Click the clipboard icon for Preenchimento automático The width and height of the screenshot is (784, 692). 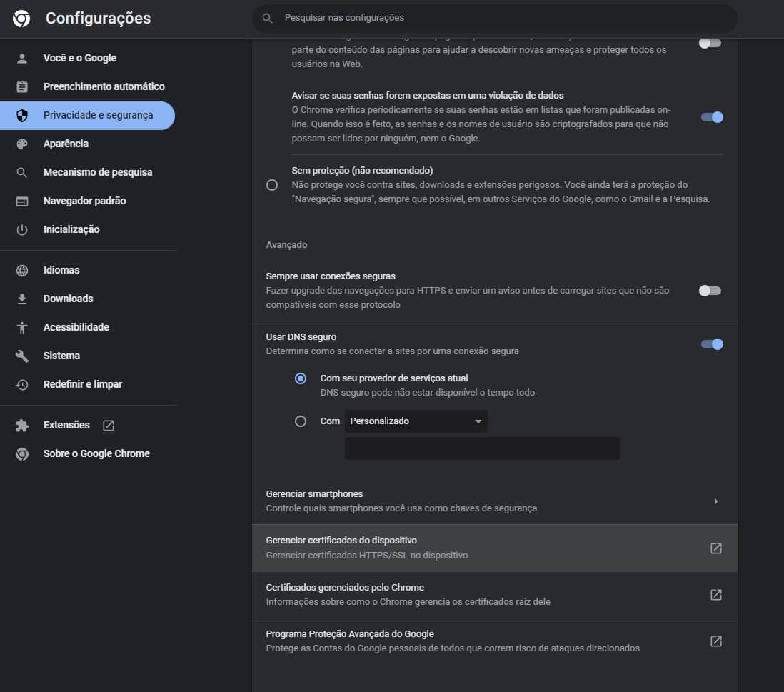click(22, 86)
